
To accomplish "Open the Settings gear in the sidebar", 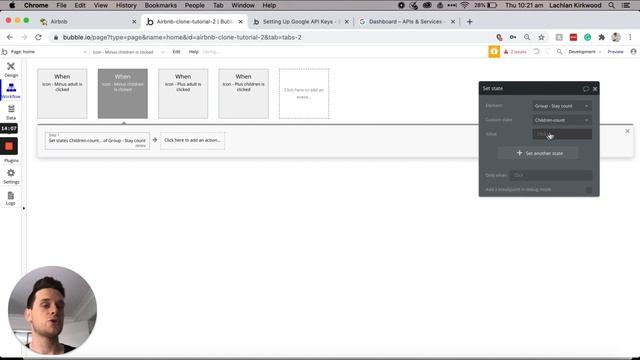I will [x=11, y=176].
